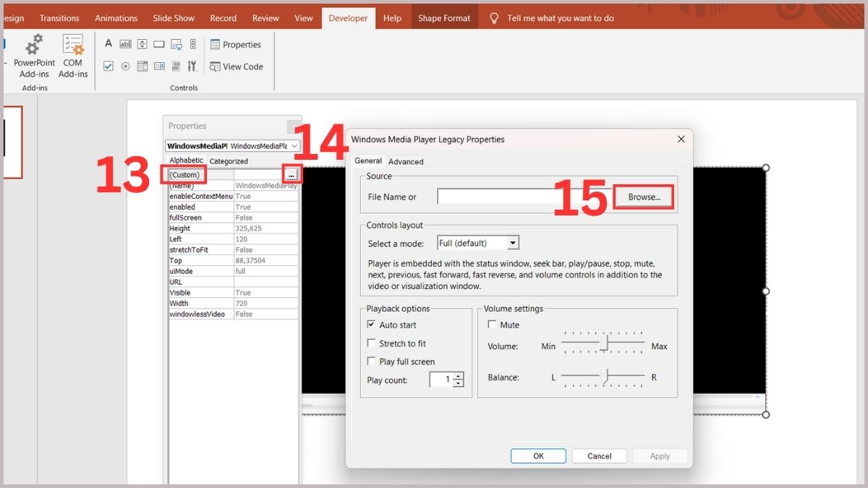Apply the media player settings
The image size is (868, 488).
(x=659, y=455)
